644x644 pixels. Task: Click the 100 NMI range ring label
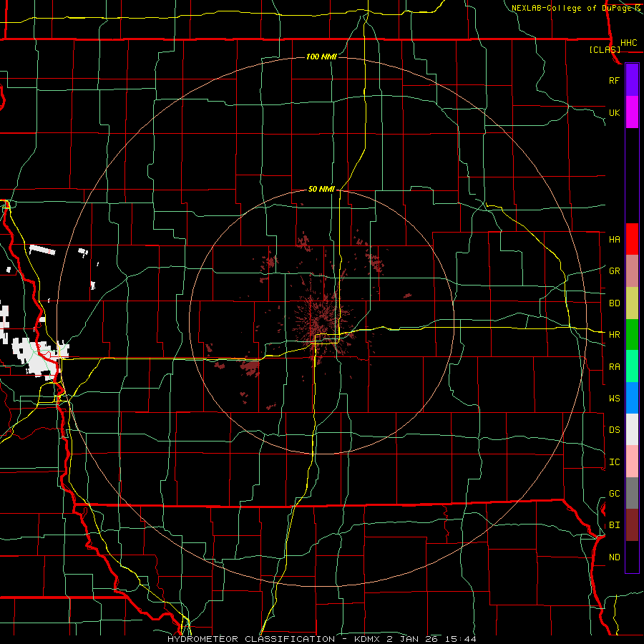pos(321,57)
